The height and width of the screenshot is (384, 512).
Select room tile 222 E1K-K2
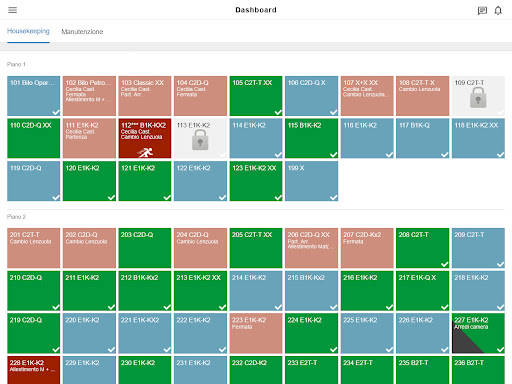click(x=200, y=333)
